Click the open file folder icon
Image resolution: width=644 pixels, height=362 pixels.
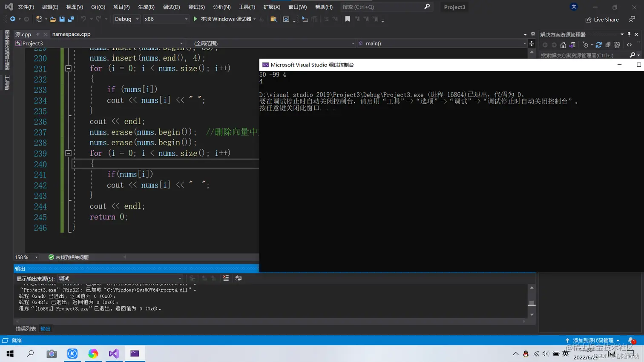[x=53, y=19]
